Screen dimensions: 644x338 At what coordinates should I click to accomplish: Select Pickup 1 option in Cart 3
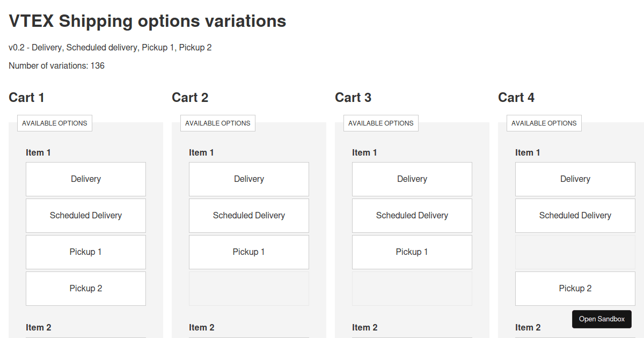pos(412,252)
